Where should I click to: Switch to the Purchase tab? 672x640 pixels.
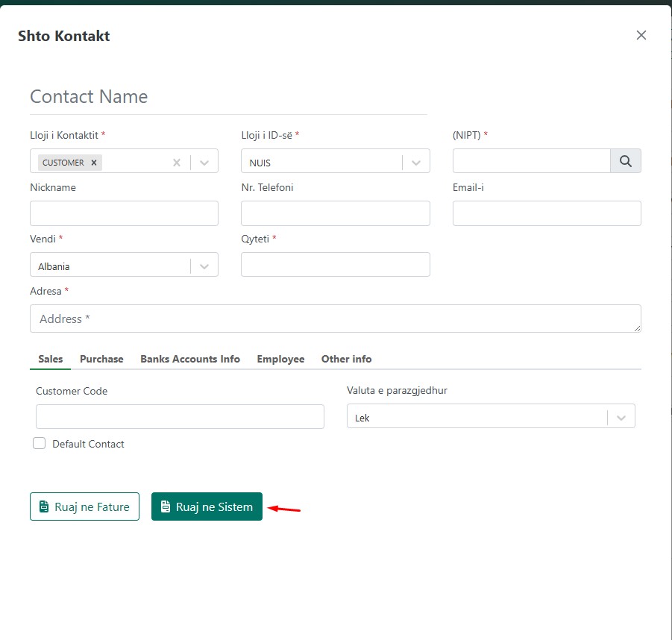[101, 359]
